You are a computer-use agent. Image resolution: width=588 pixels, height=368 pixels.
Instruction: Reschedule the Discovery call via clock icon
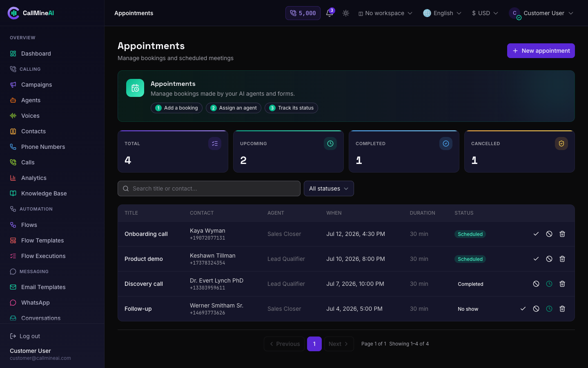coord(549,284)
